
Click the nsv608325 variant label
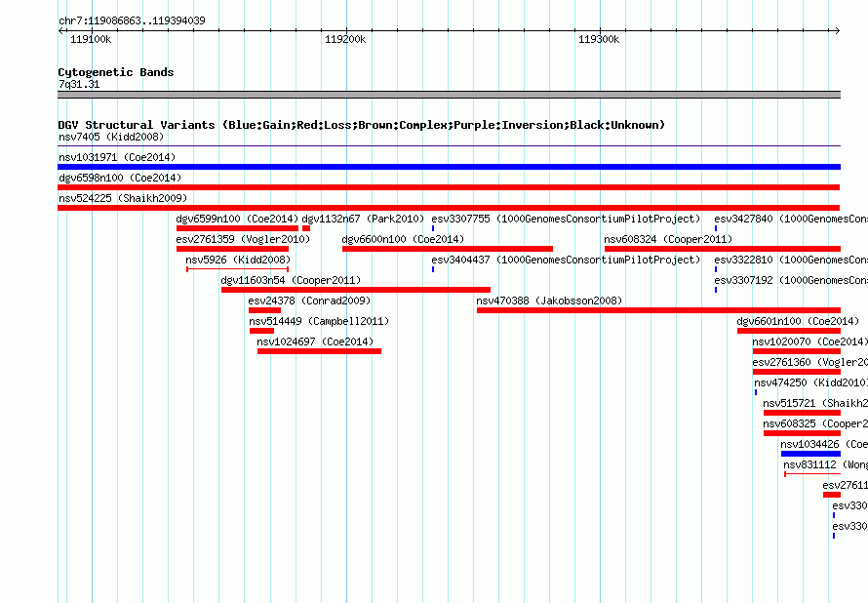coord(815,423)
